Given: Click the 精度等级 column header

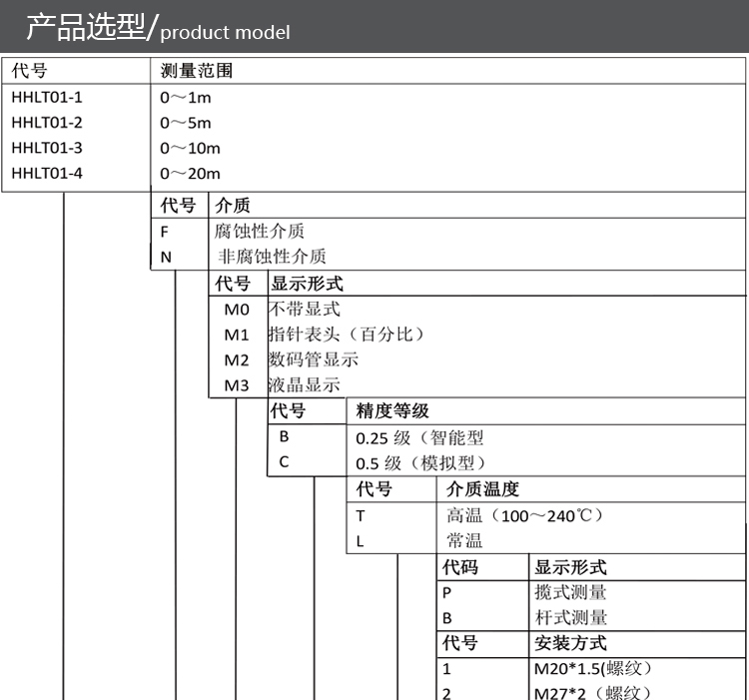Looking at the screenshot, I should pos(392,411).
